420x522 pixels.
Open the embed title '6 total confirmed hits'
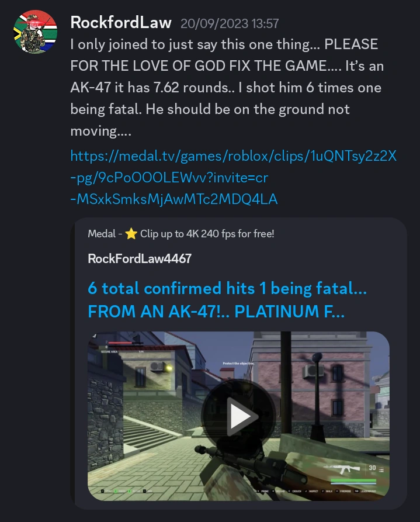(227, 300)
